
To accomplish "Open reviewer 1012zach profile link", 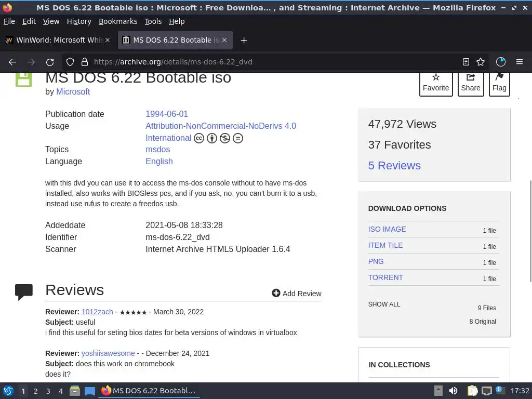I will [x=97, y=312].
